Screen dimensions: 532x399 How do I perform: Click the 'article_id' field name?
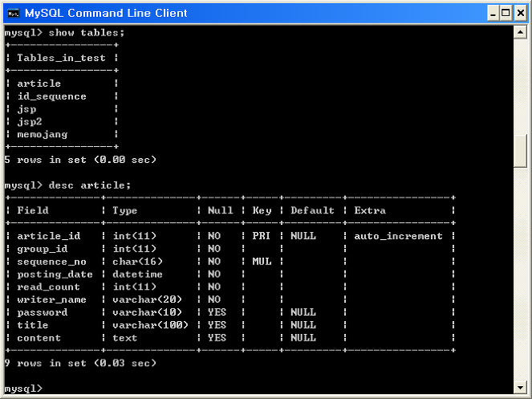coord(49,236)
